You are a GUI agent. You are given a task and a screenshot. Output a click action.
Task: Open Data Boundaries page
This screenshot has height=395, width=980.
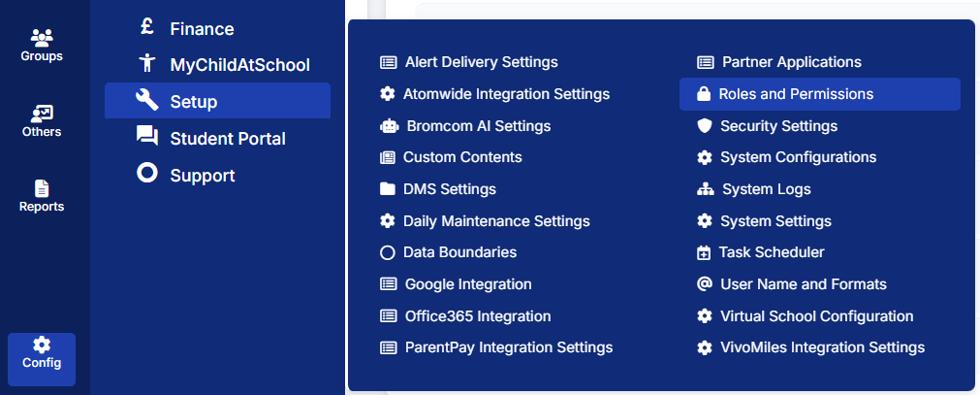[x=460, y=252]
